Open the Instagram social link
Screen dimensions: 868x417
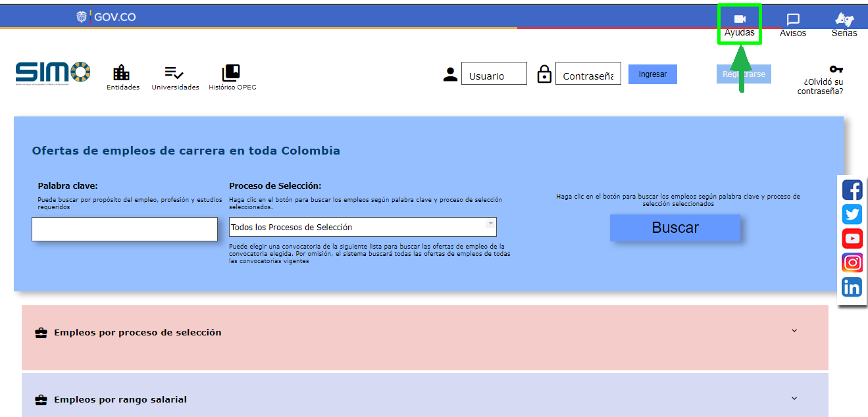tap(852, 262)
